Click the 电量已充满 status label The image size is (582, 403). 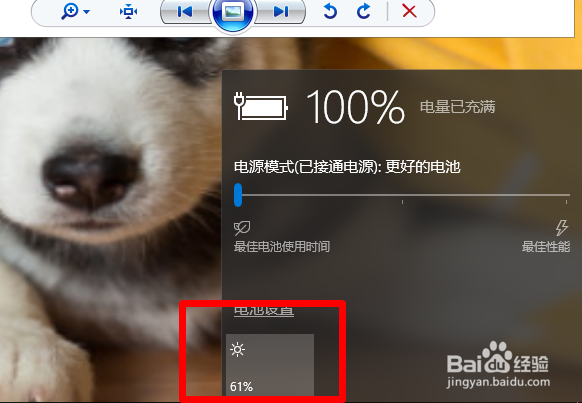[x=457, y=107]
